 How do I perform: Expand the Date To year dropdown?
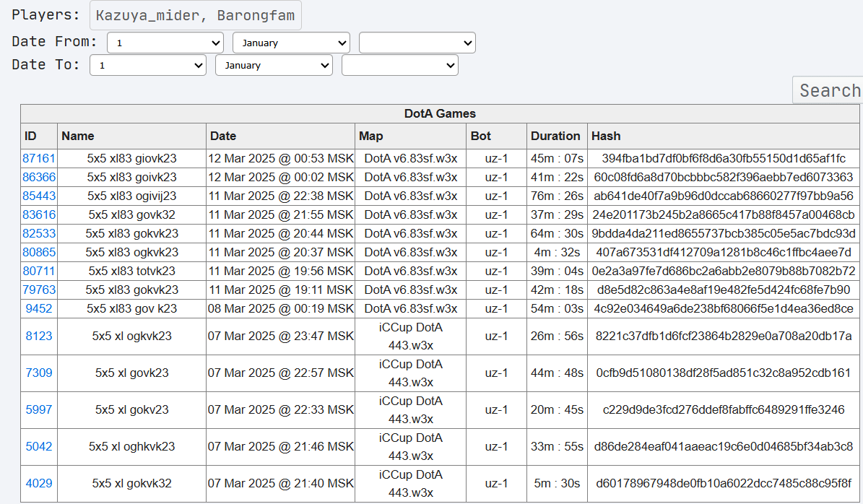coord(400,65)
